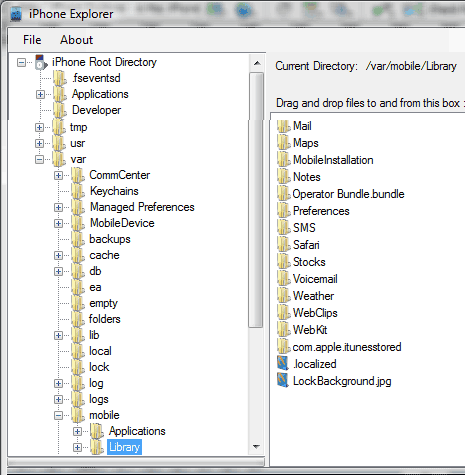
Task: Open the SMS folder icon
Action: 284,228
